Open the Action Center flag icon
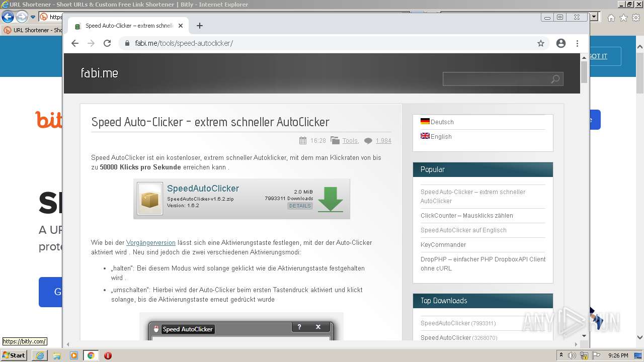Screen dimensions: 644x362 coord(596,355)
